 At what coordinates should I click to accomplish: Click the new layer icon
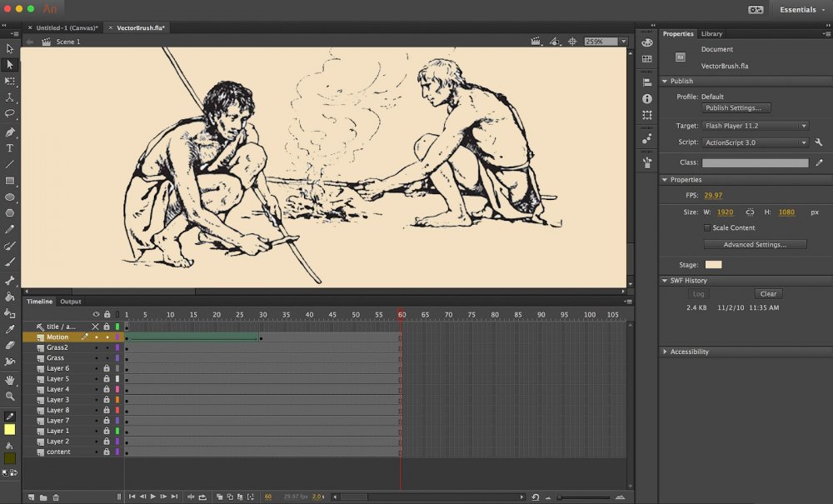pos(31,497)
